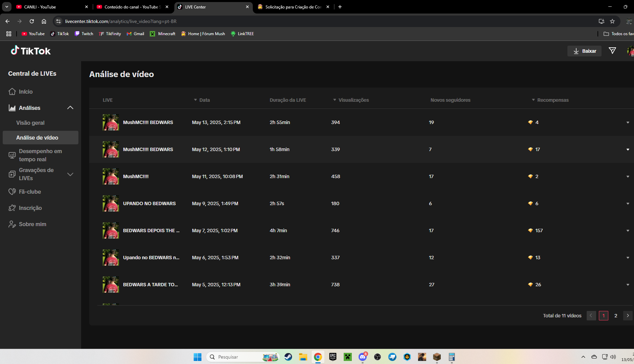This screenshot has width=634, height=364.
Task: Click the Fã-clube heart icon
Action: coord(12,192)
